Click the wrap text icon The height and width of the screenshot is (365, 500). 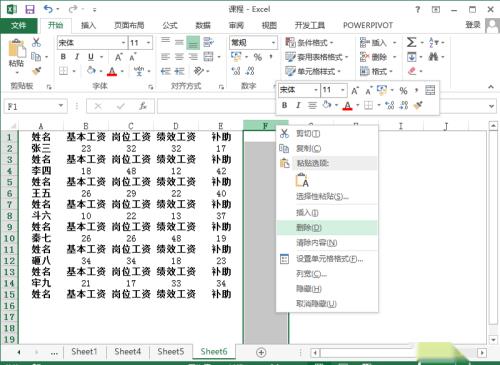(209, 42)
